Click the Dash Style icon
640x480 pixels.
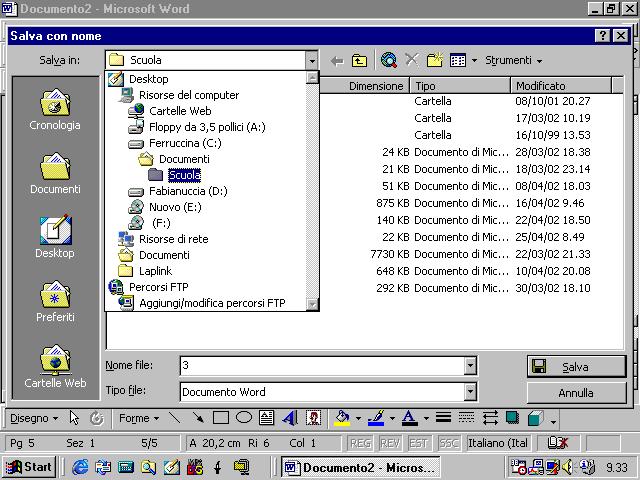[x=466, y=418]
